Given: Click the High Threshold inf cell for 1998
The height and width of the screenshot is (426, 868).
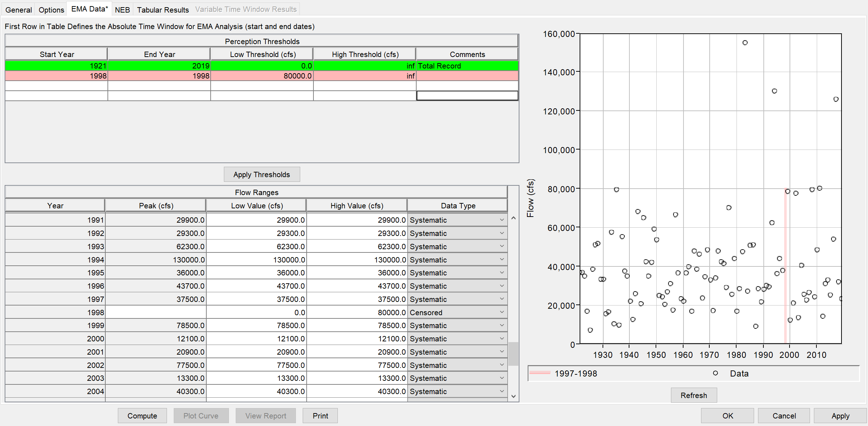Looking at the screenshot, I should coord(365,76).
